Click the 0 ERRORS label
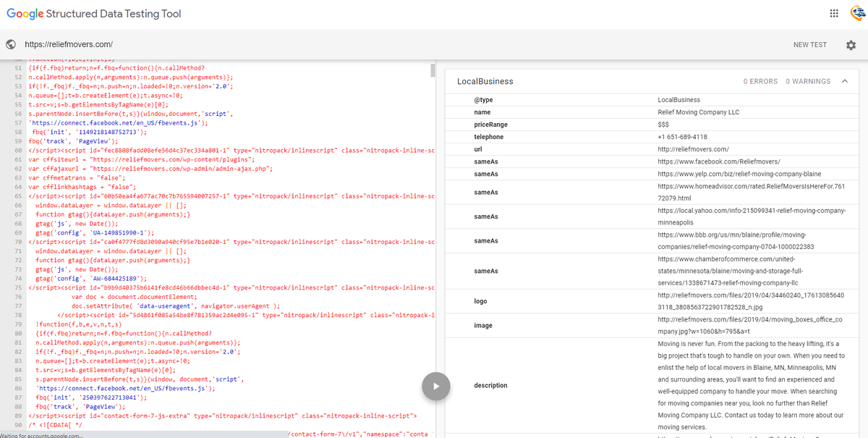868x438 pixels. pyautogui.click(x=760, y=82)
